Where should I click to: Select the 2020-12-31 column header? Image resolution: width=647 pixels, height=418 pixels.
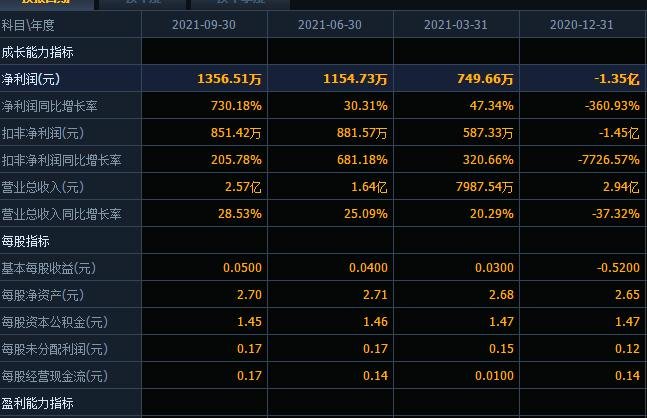coord(581,25)
